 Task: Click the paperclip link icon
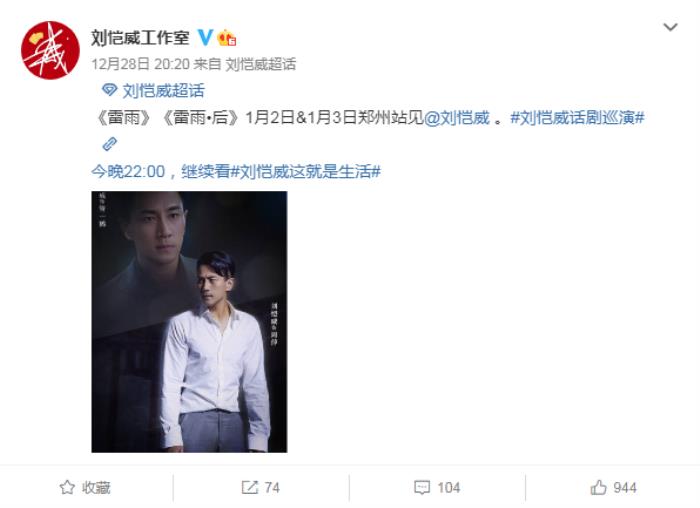109,144
